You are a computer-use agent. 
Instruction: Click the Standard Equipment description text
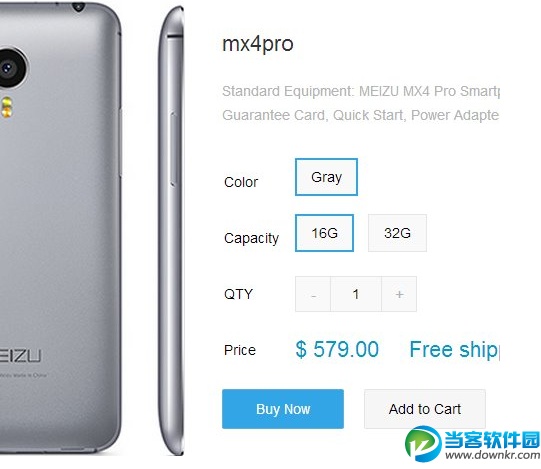(361, 103)
